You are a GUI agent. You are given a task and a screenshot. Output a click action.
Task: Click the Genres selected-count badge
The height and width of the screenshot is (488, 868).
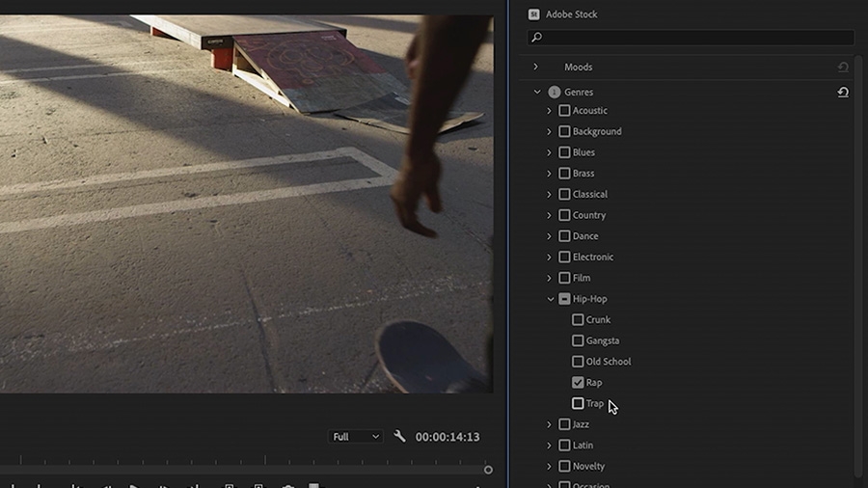[555, 92]
